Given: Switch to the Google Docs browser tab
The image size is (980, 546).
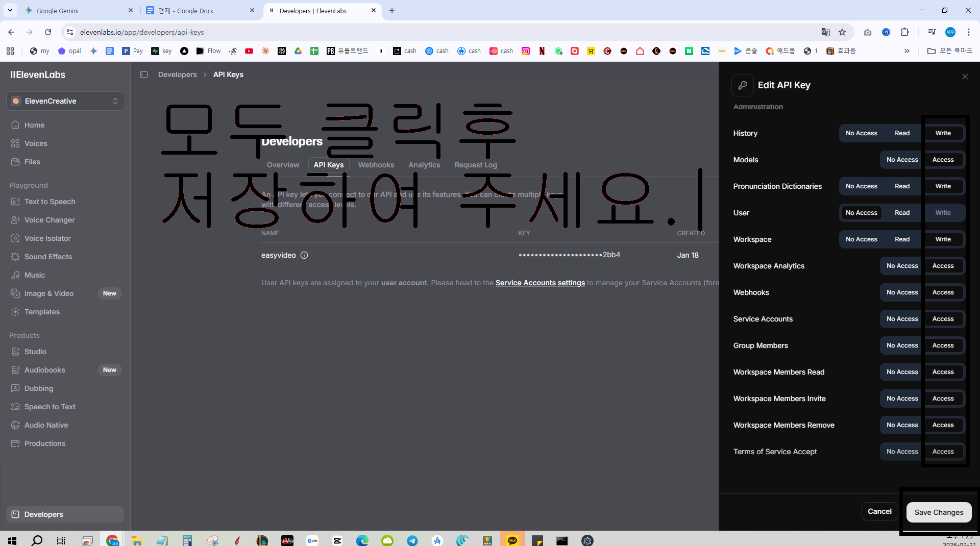Looking at the screenshot, I should tap(199, 11).
